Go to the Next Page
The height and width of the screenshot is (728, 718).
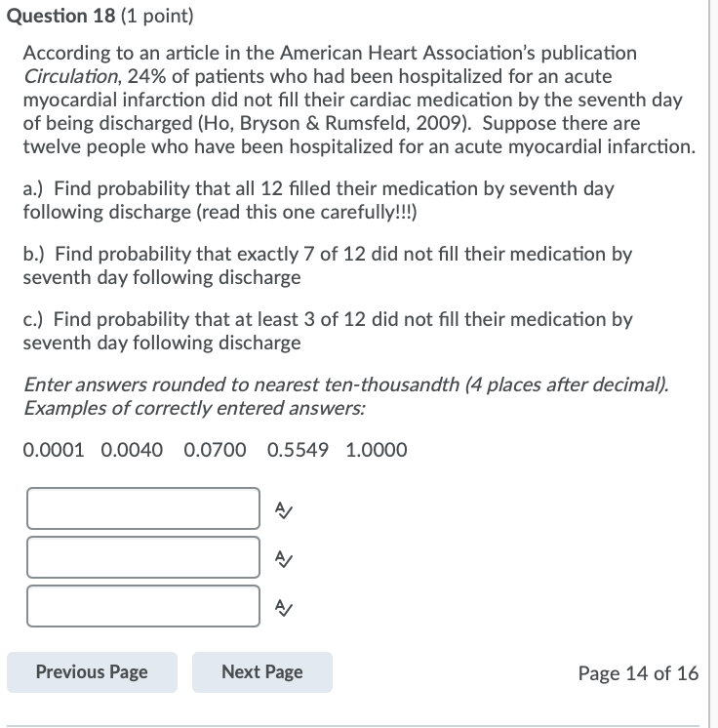click(x=262, y=672)
